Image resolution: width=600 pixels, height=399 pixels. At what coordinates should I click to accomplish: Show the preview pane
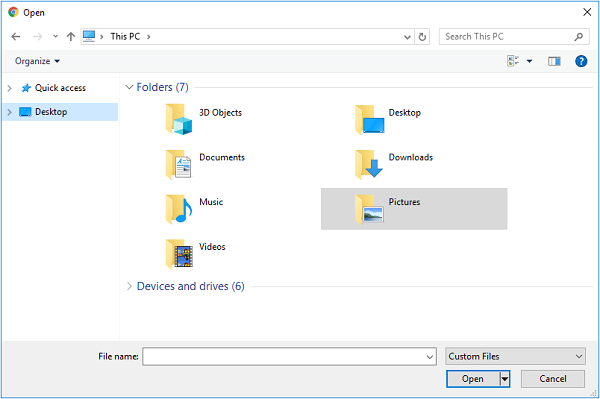tap(554, 61)
